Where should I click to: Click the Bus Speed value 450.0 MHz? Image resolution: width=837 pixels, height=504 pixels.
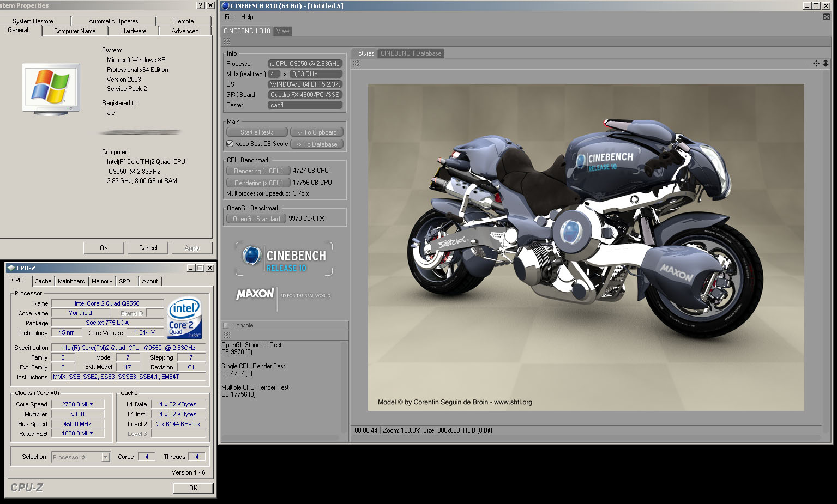(x=77, y=424)
